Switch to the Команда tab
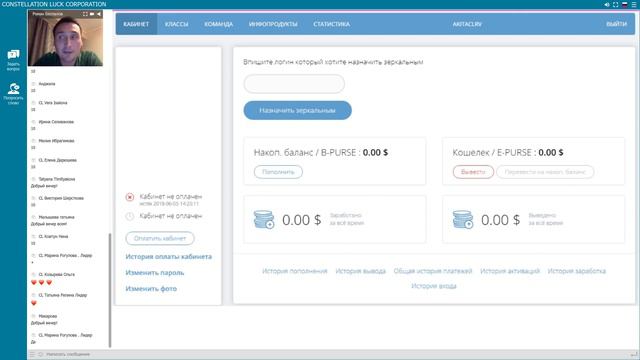 218,24
